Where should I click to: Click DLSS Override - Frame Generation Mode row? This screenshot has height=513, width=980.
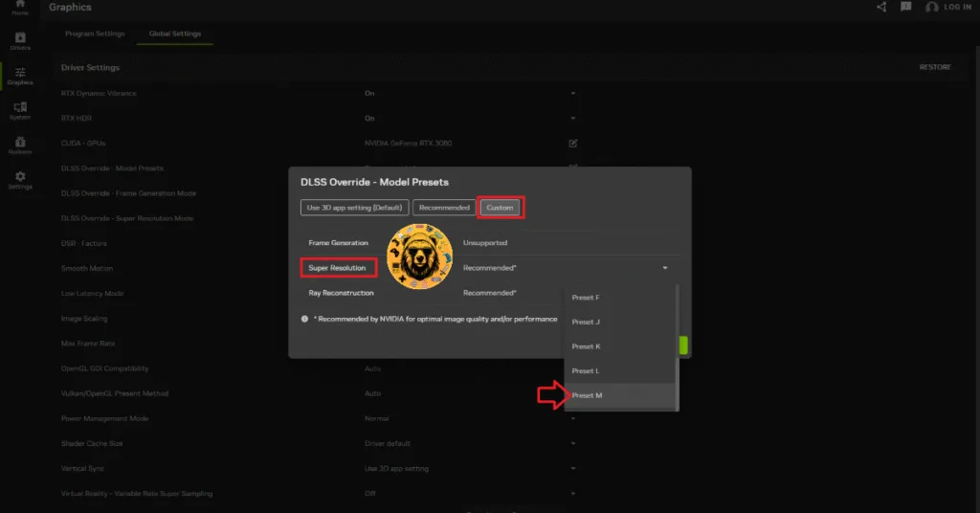pos(128,193)
